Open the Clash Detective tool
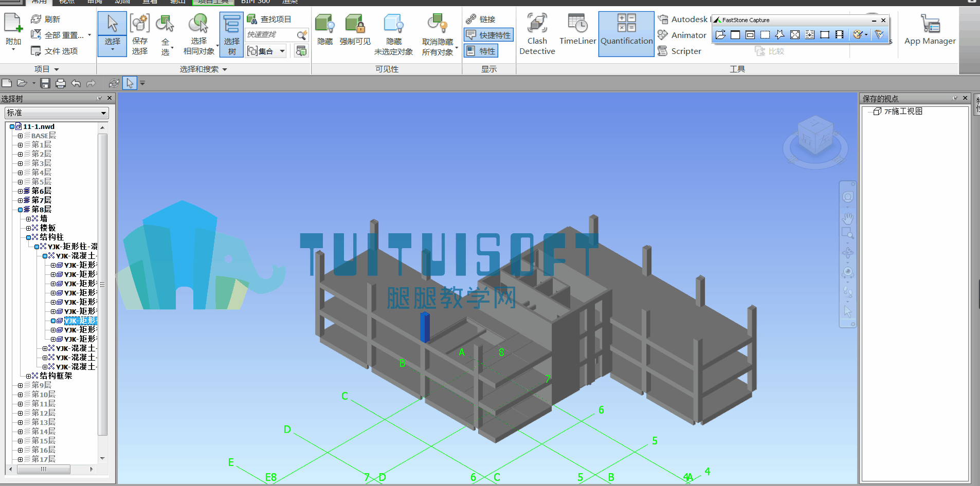 tap(537, 34)
